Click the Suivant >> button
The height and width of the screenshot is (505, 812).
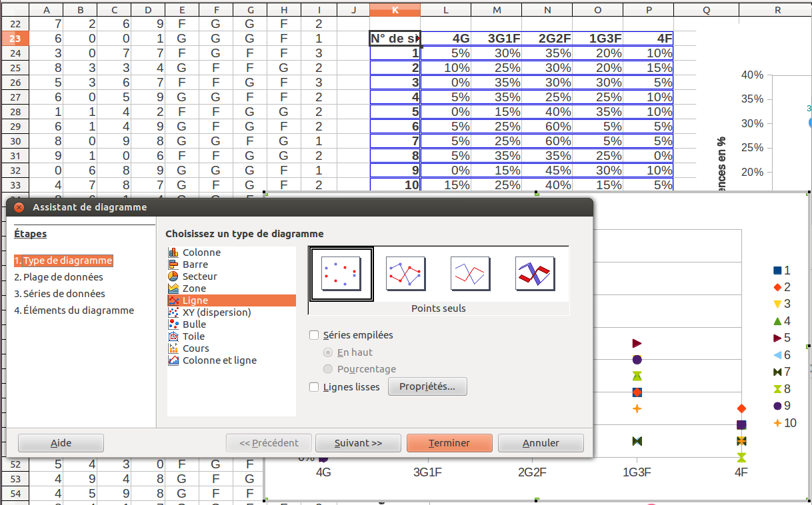(x=358, y=443)
